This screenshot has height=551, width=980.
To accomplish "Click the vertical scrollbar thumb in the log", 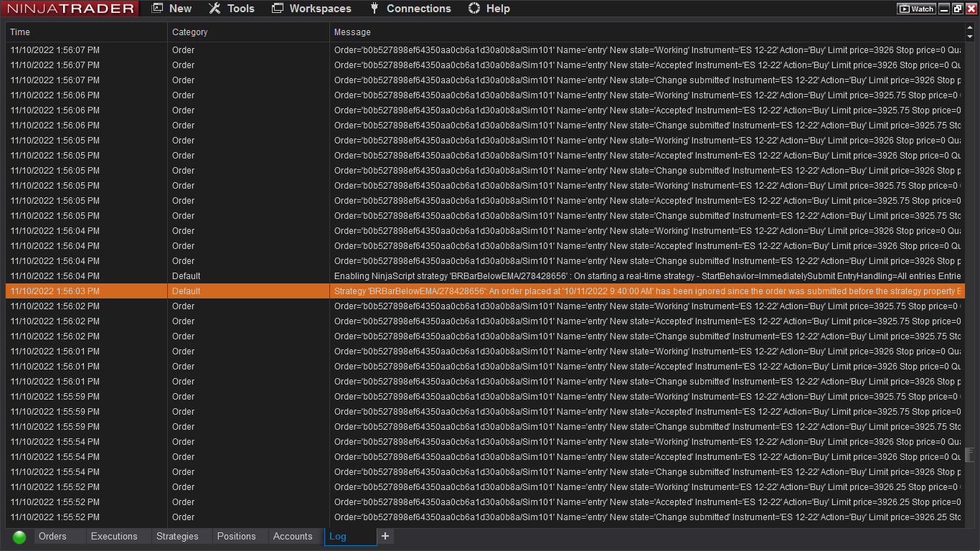I will (970, 455).
